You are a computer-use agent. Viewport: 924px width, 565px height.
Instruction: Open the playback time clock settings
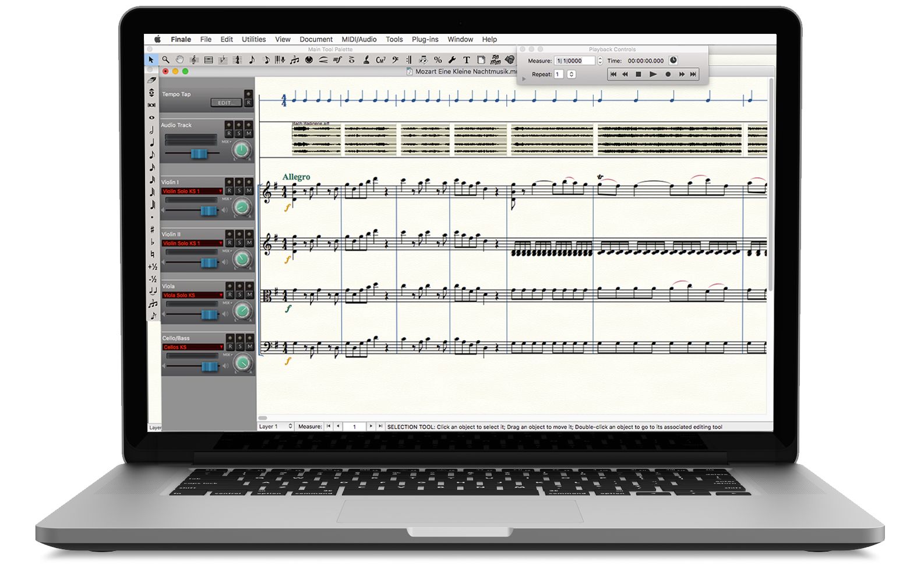click(x=673, y=60)
